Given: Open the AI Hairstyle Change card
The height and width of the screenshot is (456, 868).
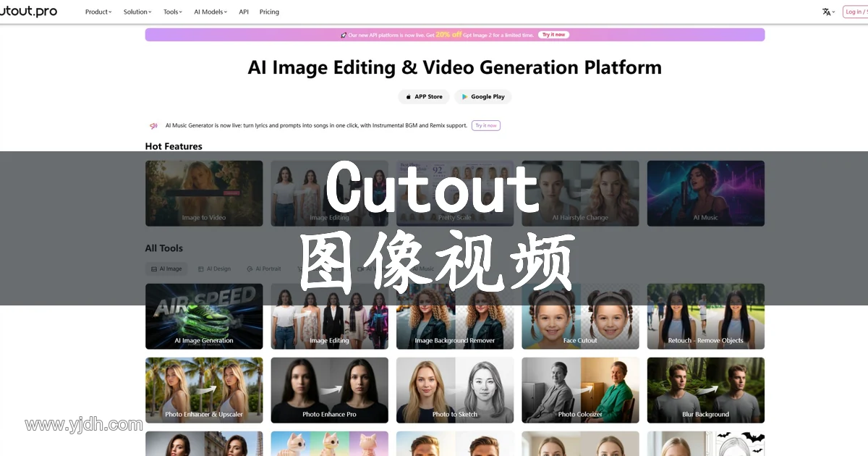Looking at the screenshot, I should click(x=580, y=193).
